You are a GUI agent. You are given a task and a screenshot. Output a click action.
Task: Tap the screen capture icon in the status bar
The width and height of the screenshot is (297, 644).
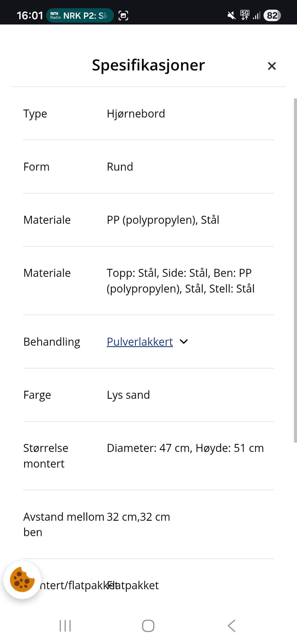123,15
